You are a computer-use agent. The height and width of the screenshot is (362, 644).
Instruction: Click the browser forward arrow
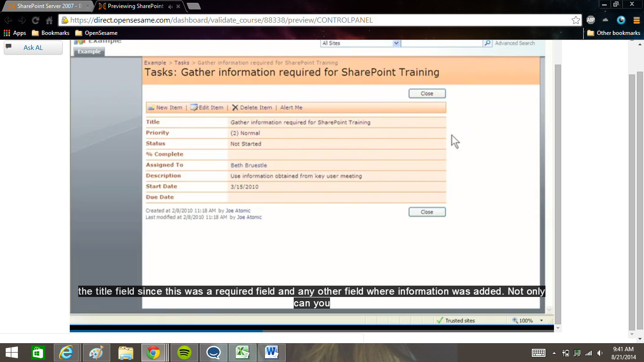[22, 20]
